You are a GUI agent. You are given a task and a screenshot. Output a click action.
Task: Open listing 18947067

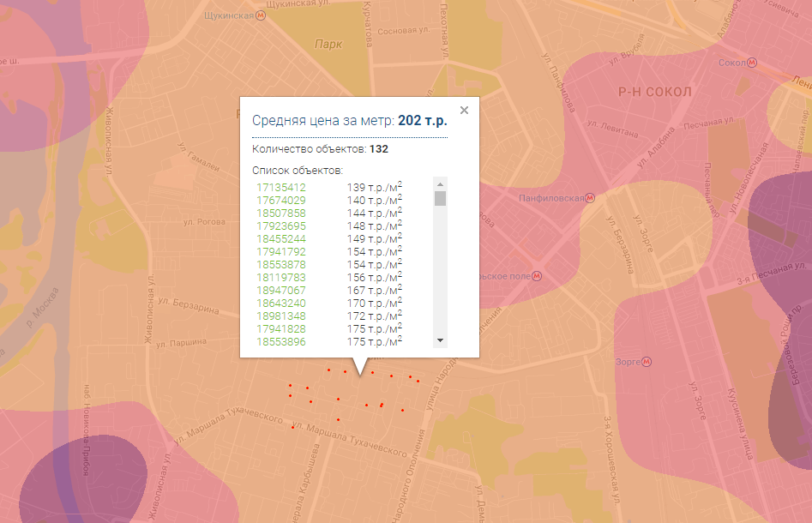tap(281, 291)
